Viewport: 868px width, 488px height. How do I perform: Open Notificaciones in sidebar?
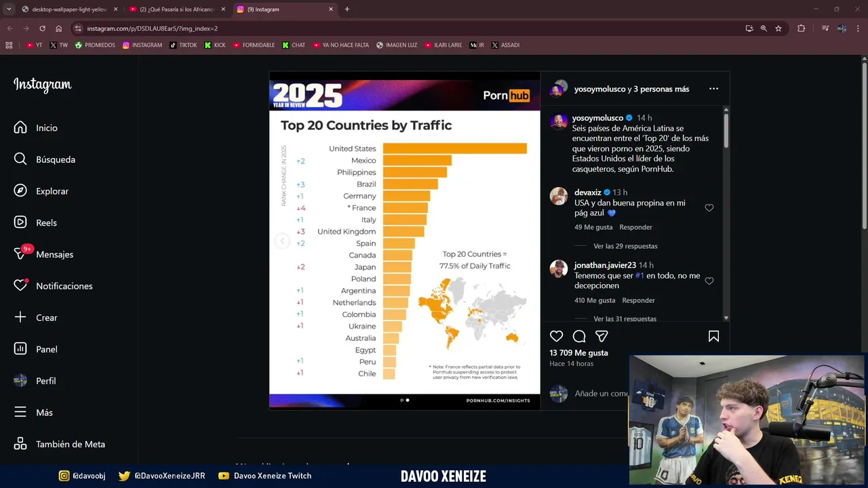coord(53,286)
